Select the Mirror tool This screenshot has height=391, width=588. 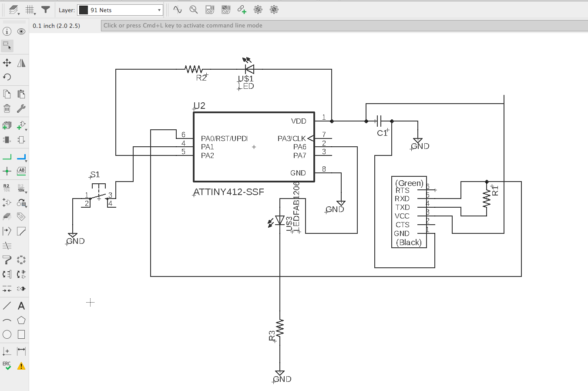pyautogui.click(x=21, y=63)
